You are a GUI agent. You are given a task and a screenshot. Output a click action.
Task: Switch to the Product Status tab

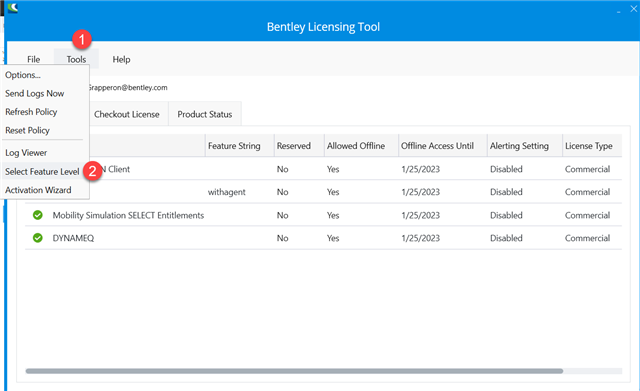(205, 114)
